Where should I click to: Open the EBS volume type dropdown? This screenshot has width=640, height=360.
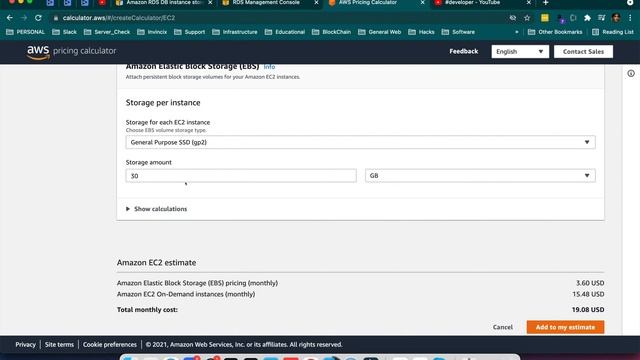(360, 142)
